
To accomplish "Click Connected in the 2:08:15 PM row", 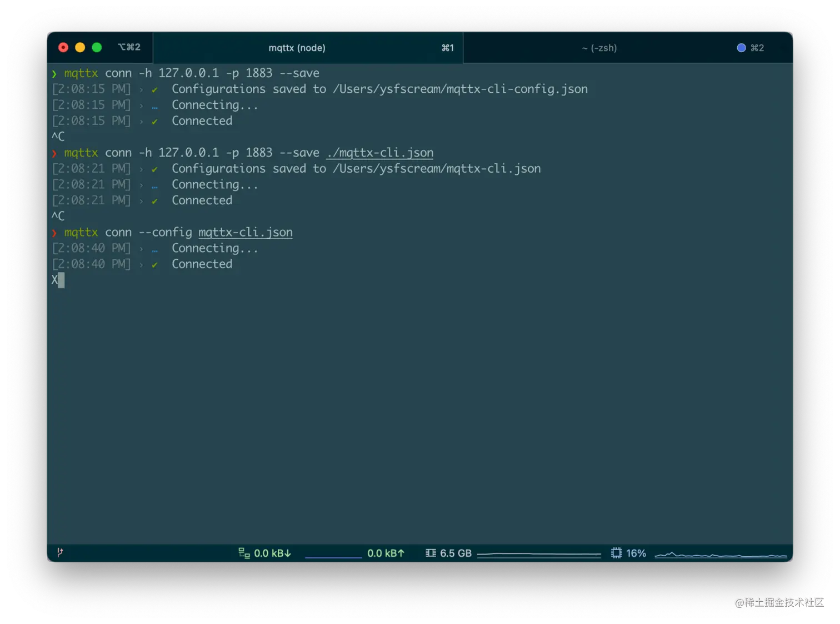I will (x=202, y=120).
